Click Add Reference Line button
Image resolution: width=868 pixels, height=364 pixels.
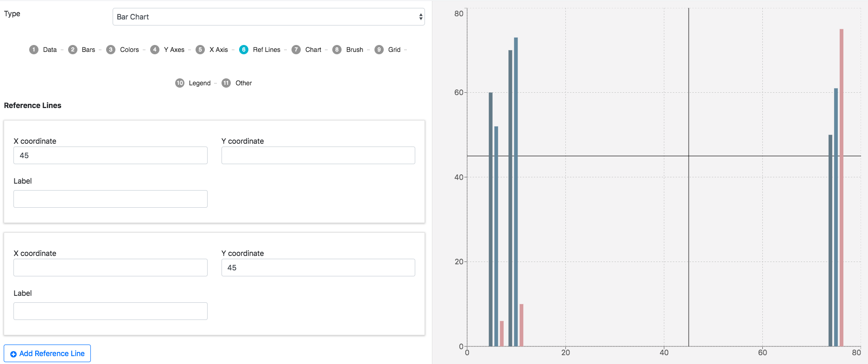tap(47, 353)
